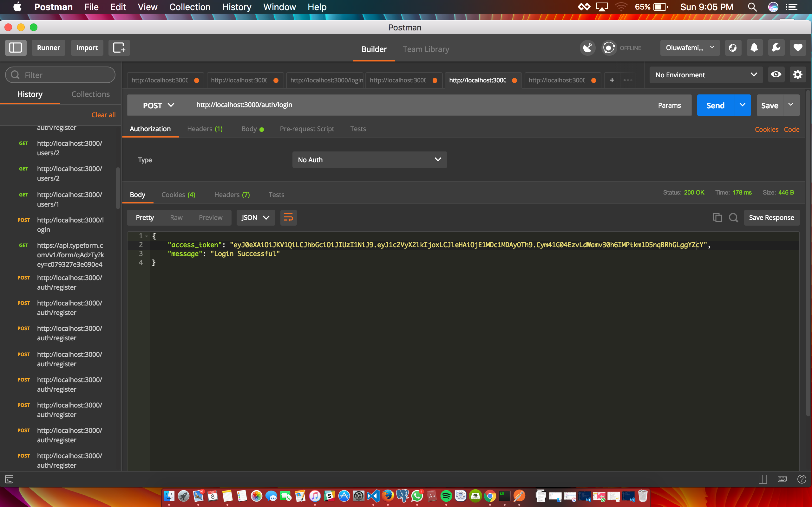
Task: Click the sync status icon next to OFFLINE
Action: (x=609, y=48)
